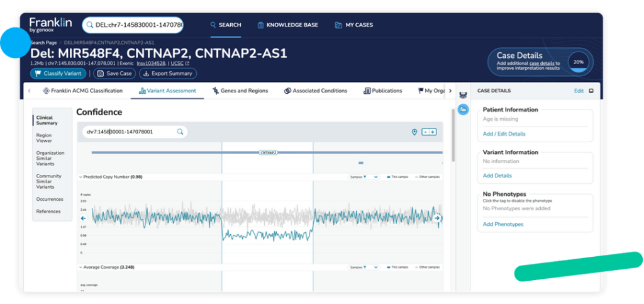The height and width of the screenshot is (304, 644).
Task: Click the 20% case details progress circle
Action: click(x=579, y=62)
